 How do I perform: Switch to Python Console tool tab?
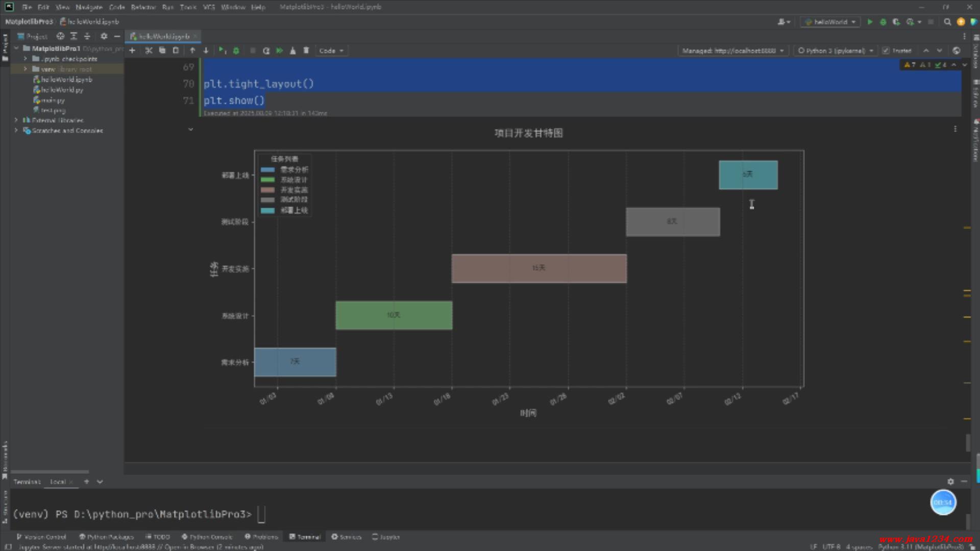[x=207, y=537]
